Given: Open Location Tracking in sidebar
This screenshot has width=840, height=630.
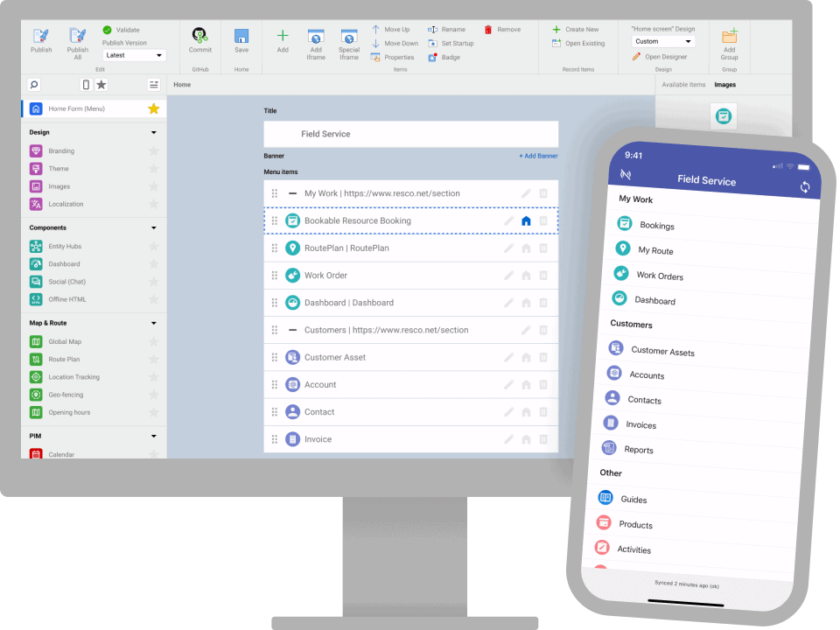Looking at the screenshot, I should [x=73, y=377].
